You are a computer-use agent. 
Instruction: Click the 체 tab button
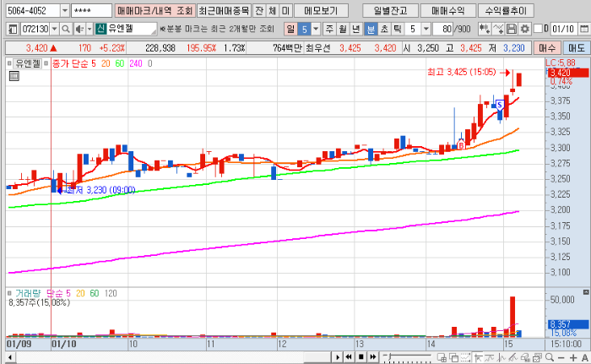tap(273, 11)
